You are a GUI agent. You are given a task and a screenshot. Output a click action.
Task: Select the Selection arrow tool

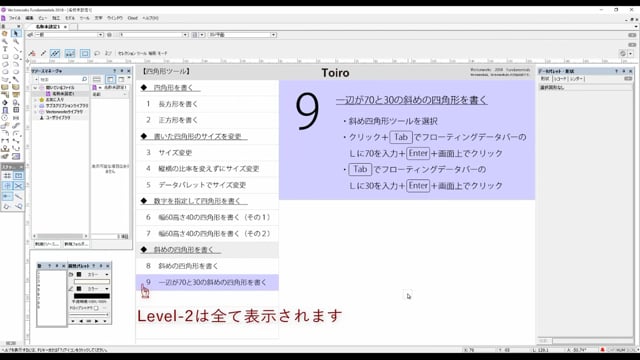tap(16, 33)
